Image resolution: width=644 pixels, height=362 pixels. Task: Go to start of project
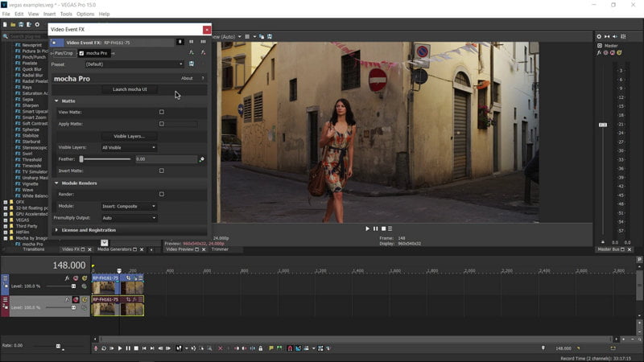144,348
